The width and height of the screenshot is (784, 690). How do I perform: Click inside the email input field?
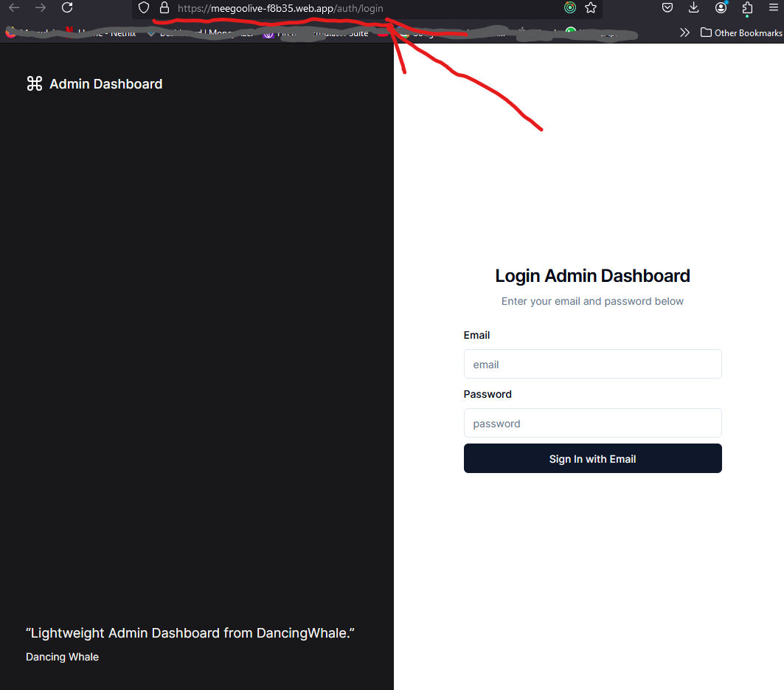pyautogui.click(x=592, y=364)
